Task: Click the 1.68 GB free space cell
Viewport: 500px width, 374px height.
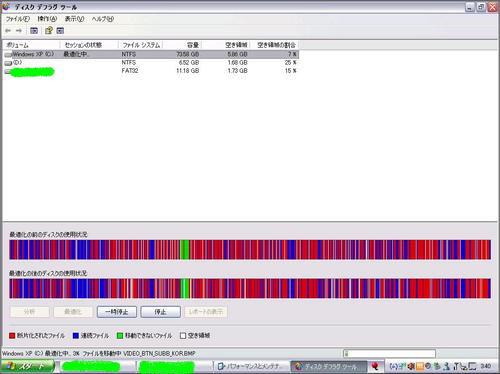Action: [x=237, y=62]
